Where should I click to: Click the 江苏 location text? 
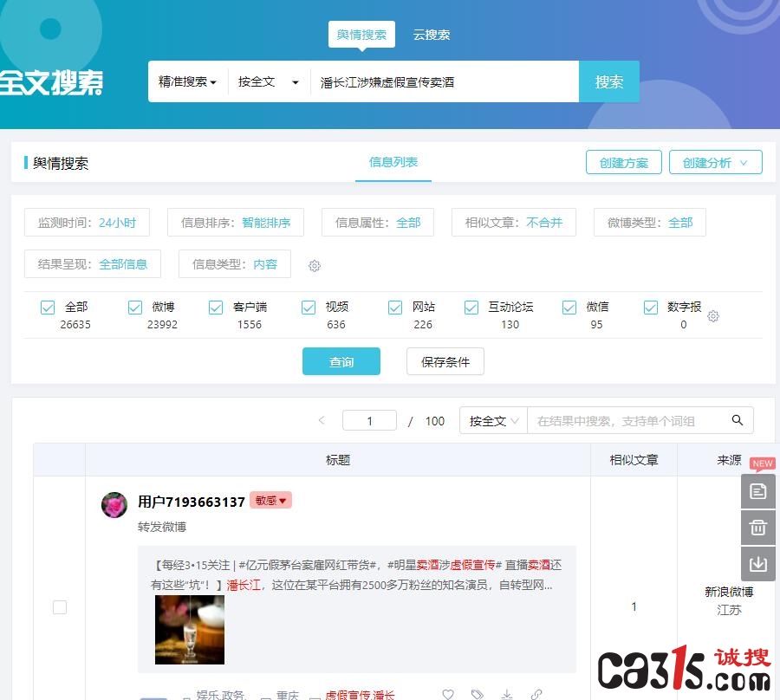click(x=729, y=610)
